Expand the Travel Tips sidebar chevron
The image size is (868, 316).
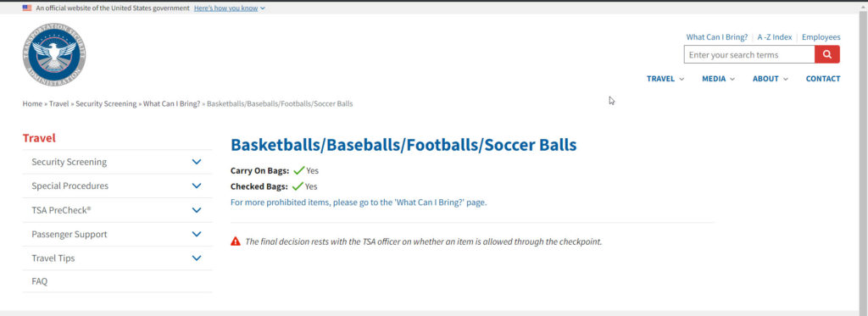coord(197,258)
